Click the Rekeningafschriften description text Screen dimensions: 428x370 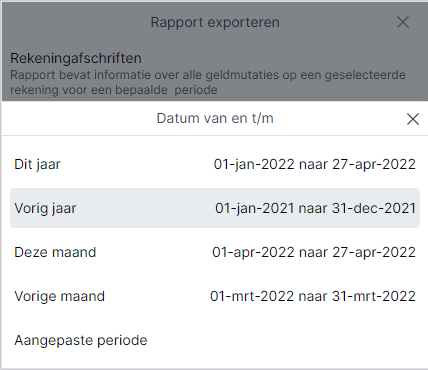click(208, 82)
